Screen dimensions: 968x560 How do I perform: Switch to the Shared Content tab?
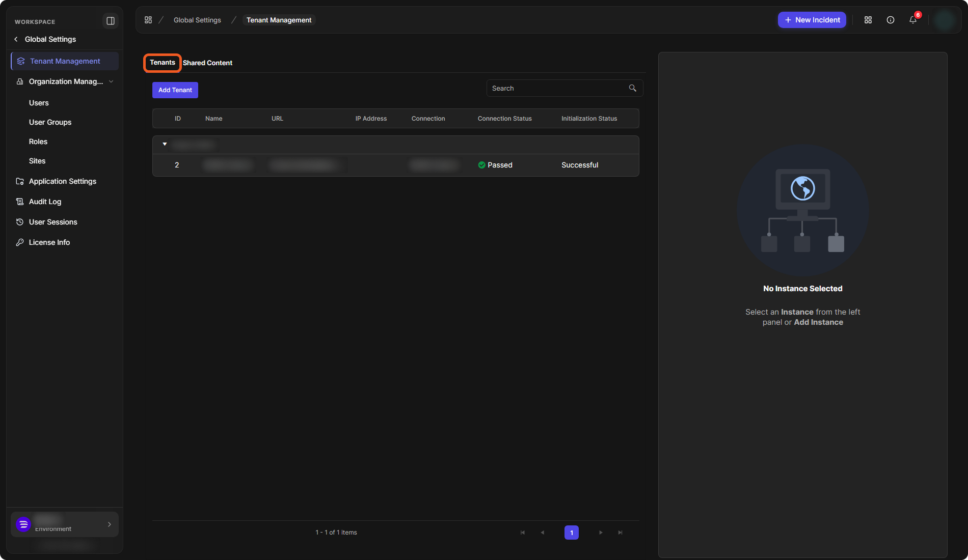[207, 63]
